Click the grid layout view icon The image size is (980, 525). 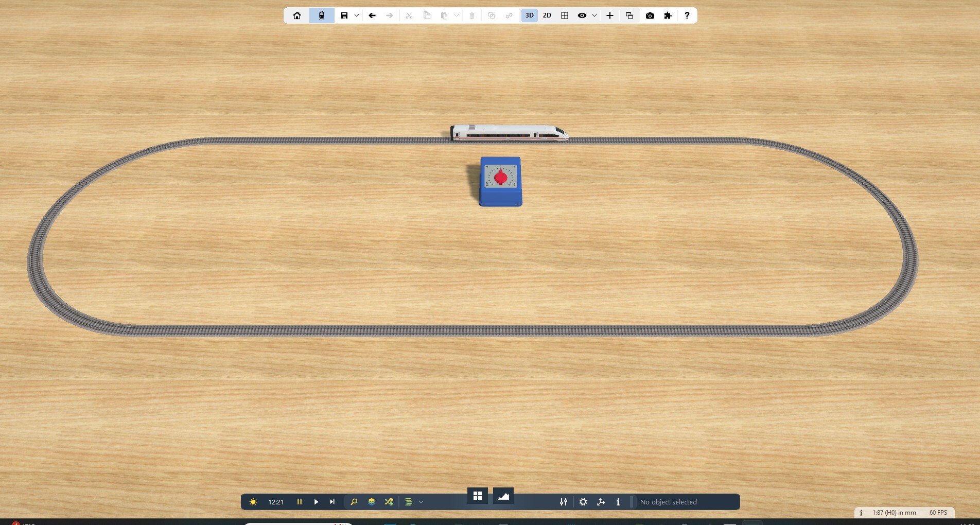click(565, 15)
